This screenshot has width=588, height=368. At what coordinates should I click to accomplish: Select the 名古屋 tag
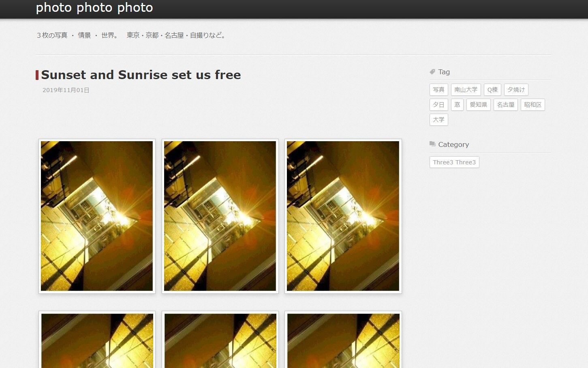point(506,105)
